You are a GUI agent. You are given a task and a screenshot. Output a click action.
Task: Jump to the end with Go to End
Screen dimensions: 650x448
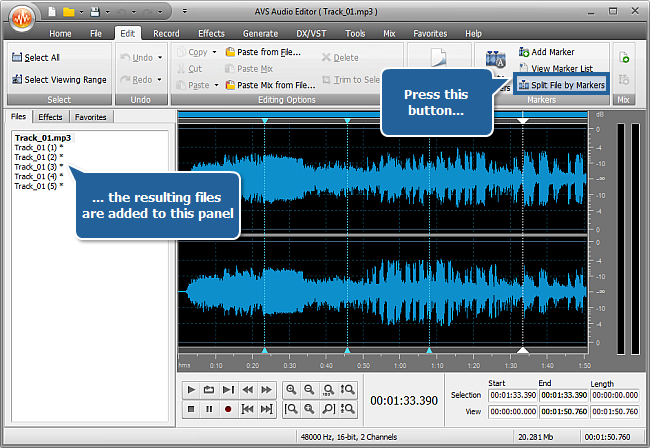tap(267, 409)
